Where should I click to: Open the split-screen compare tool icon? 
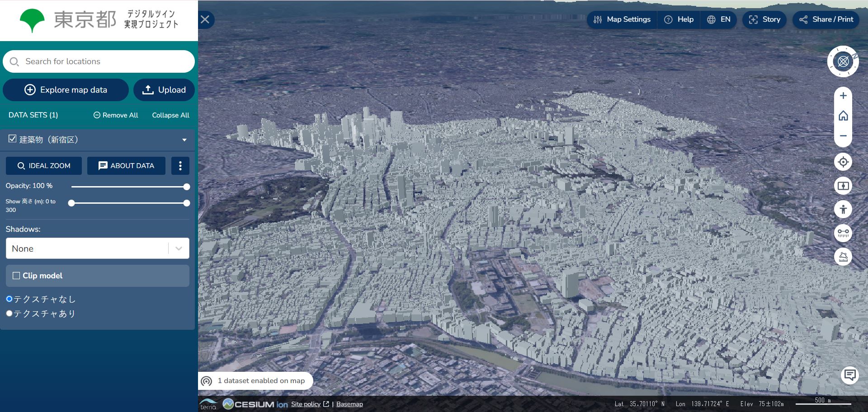[843, 186]
